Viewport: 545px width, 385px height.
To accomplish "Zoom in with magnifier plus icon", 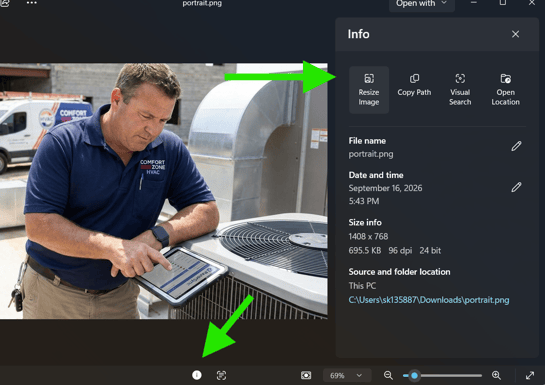I will click(x=496, y=375).
